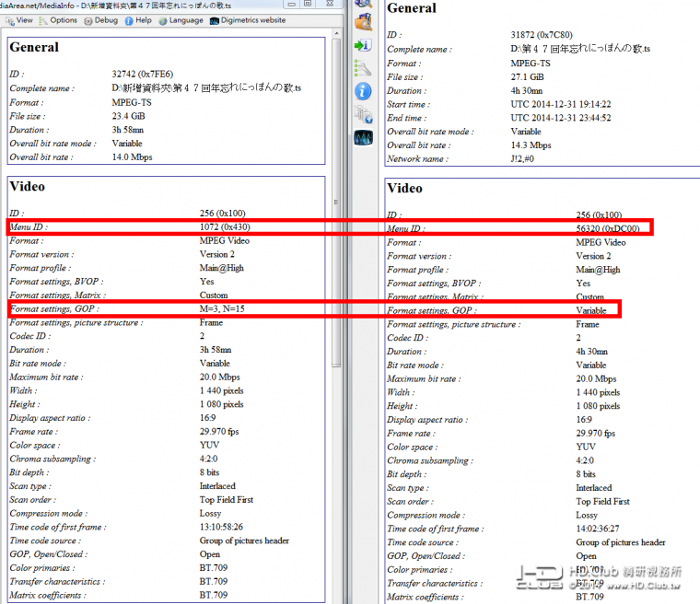Click the Export info icon with green arrow
Viewport: 700px width, 604px height.
363,44
